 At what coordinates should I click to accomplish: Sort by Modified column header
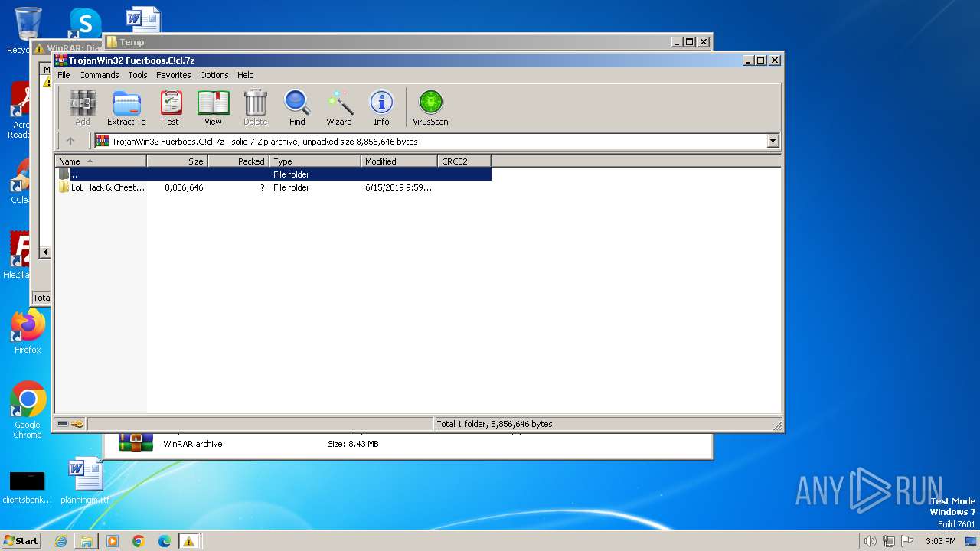tap(399, 161)
